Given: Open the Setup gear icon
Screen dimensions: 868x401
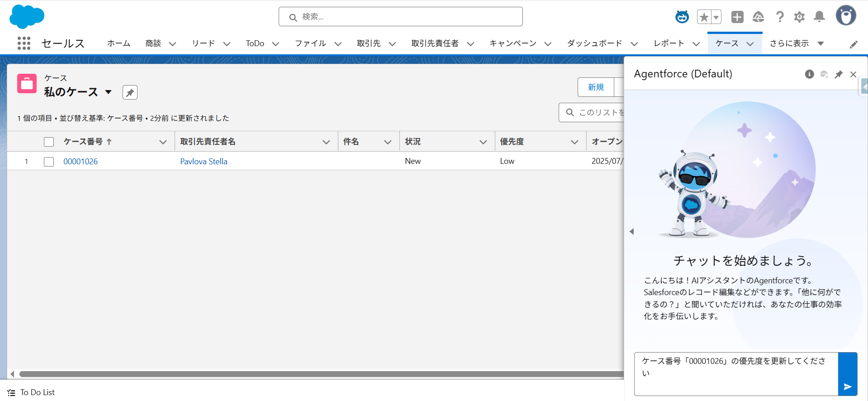Looking at the screenshot, I should [799, 17].
